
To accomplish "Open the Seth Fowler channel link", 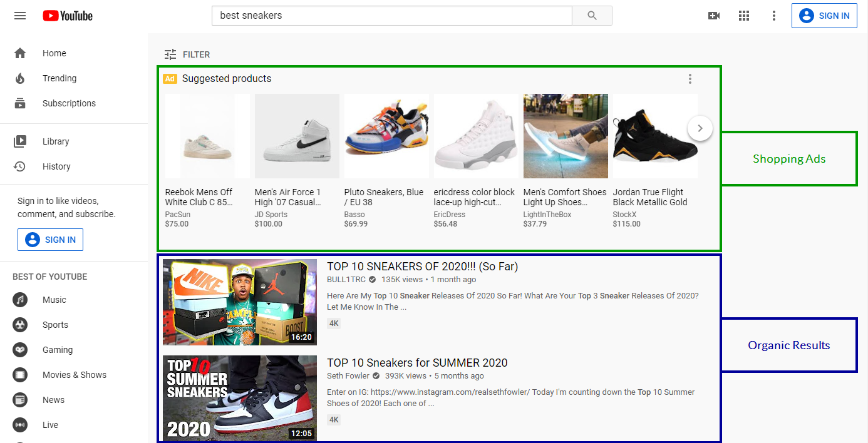I will tap(348, 375).
